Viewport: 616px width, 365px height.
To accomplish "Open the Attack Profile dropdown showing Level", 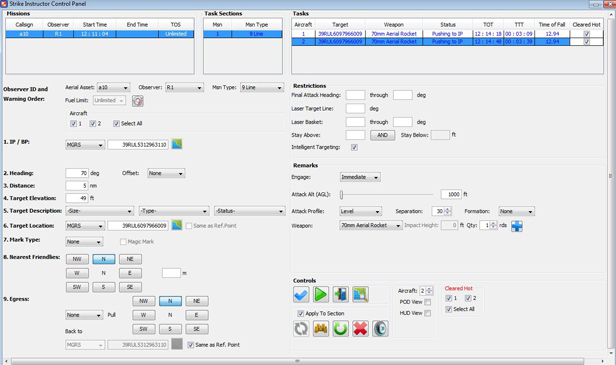I will 360,211.
